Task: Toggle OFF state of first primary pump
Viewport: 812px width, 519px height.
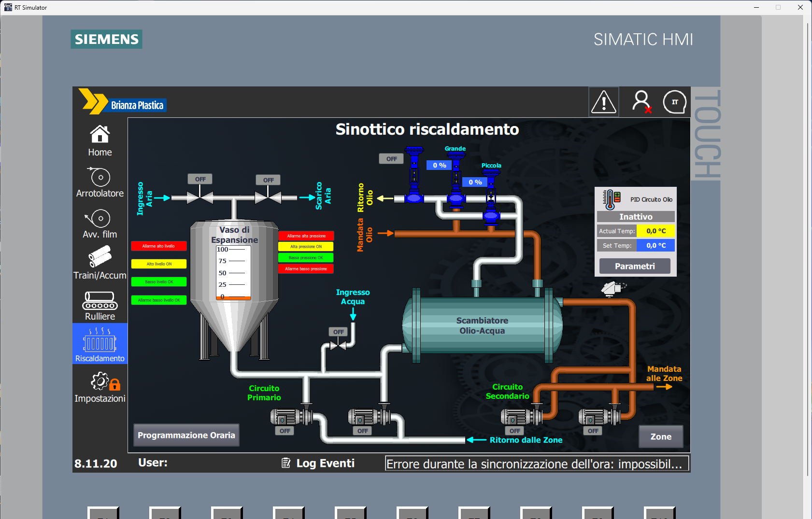Action: (x=285, y=431)
